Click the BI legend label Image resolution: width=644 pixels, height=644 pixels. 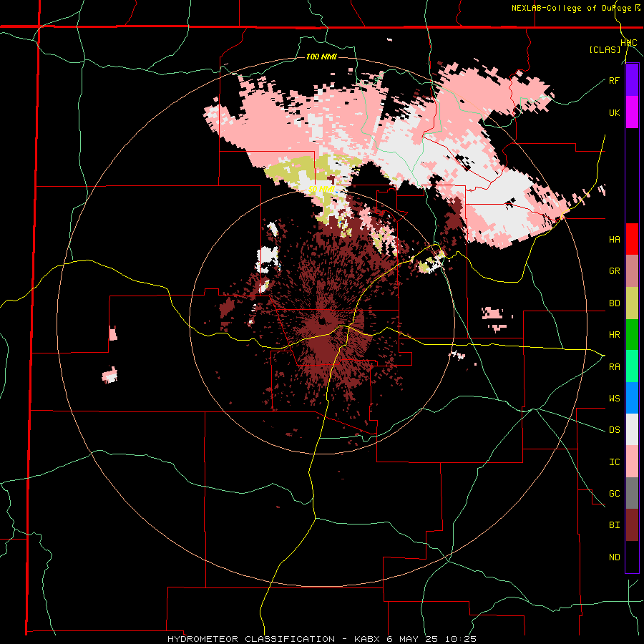(614, 525)
